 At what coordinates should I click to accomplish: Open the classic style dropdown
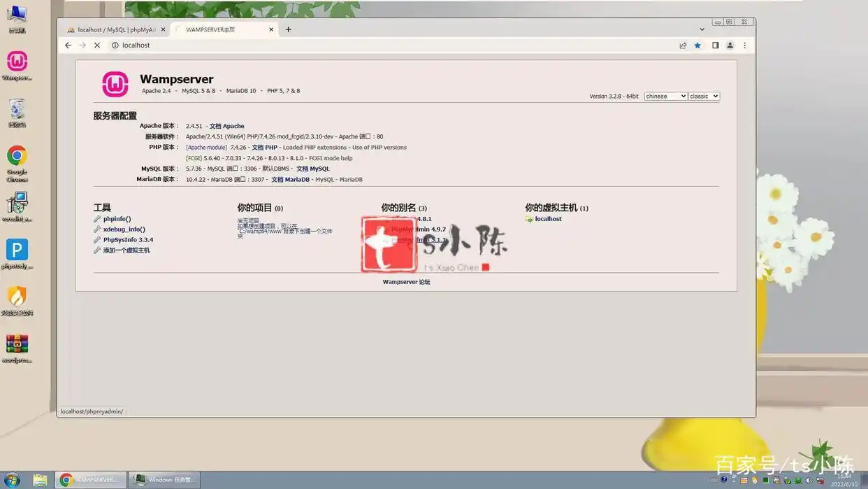[703, 96]
